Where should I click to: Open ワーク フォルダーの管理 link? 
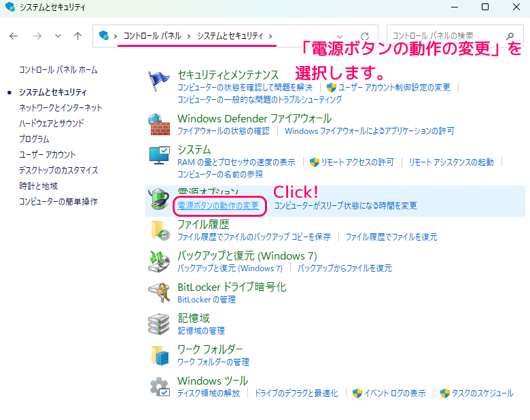(x=213, y=362)
